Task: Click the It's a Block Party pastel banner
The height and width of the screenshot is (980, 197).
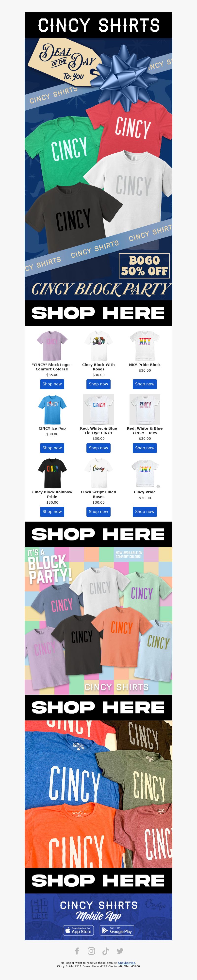Action: (x=98, y=620)
